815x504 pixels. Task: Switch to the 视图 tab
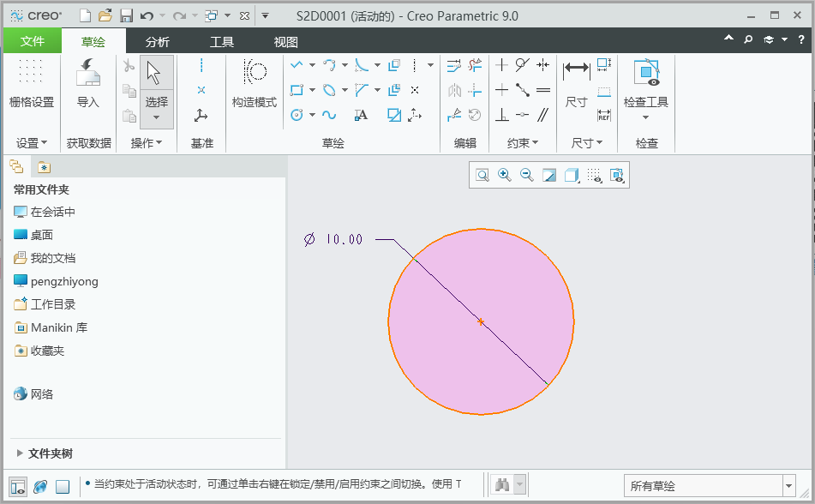pyautogui.click(x=286, y=42)
